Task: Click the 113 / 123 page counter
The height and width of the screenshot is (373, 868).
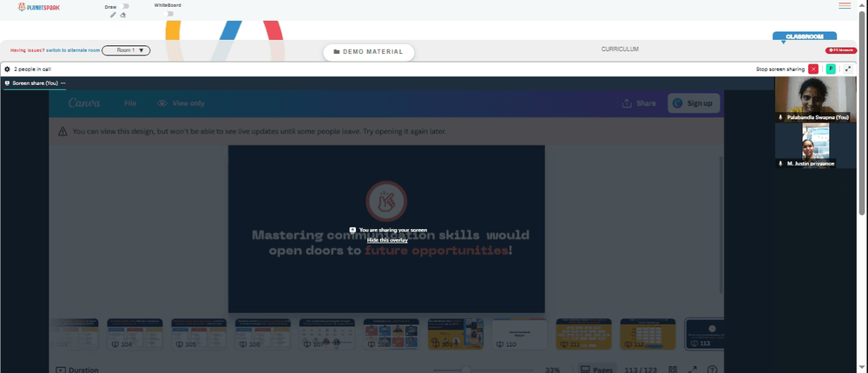Action: coord(640,370)
